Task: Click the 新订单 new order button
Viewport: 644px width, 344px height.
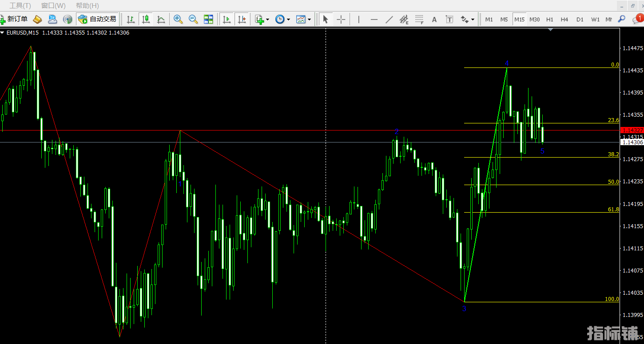Action: pyautogui.click(x=14, y=19)
